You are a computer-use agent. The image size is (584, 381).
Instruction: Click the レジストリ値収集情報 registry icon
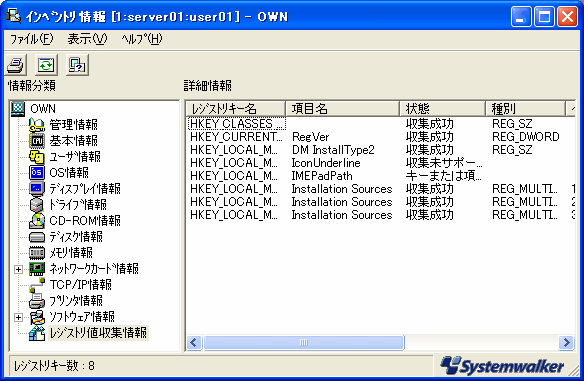tap(36, 333)
